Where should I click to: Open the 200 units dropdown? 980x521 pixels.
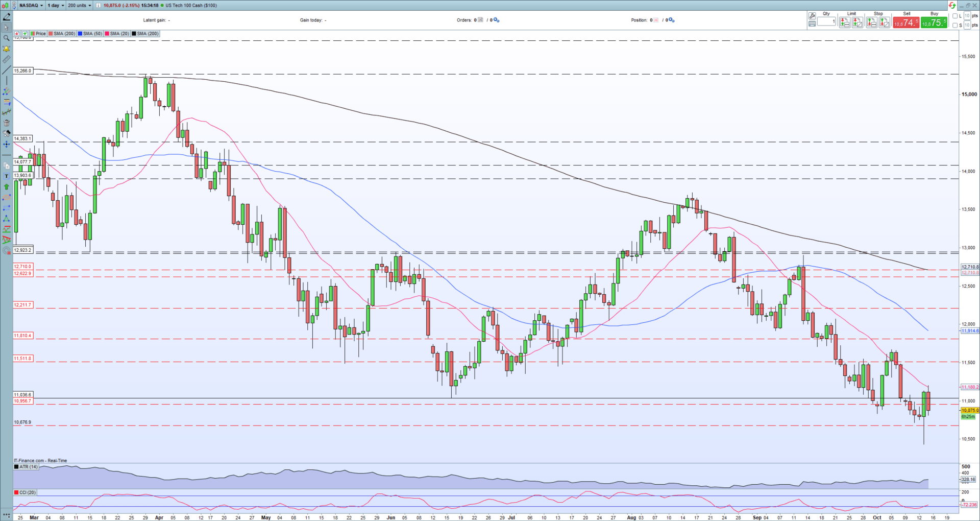click(79, 5)
